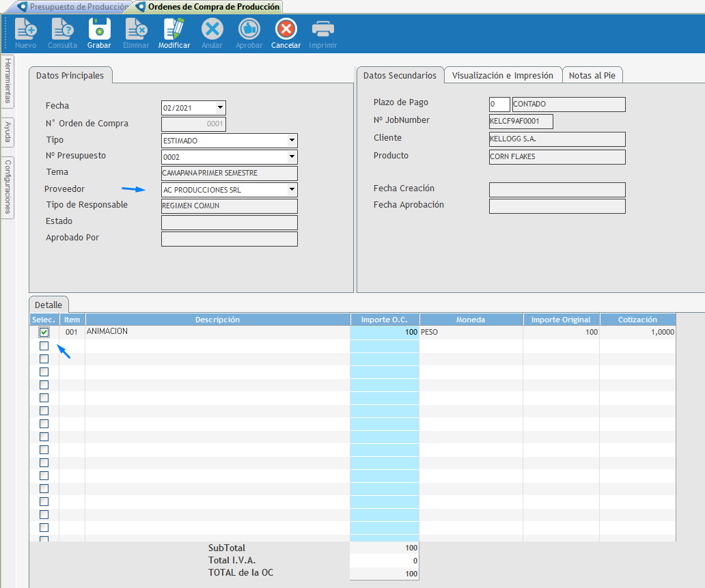Expand the Nº Presupuesto dropdown

tap(292, 157)
